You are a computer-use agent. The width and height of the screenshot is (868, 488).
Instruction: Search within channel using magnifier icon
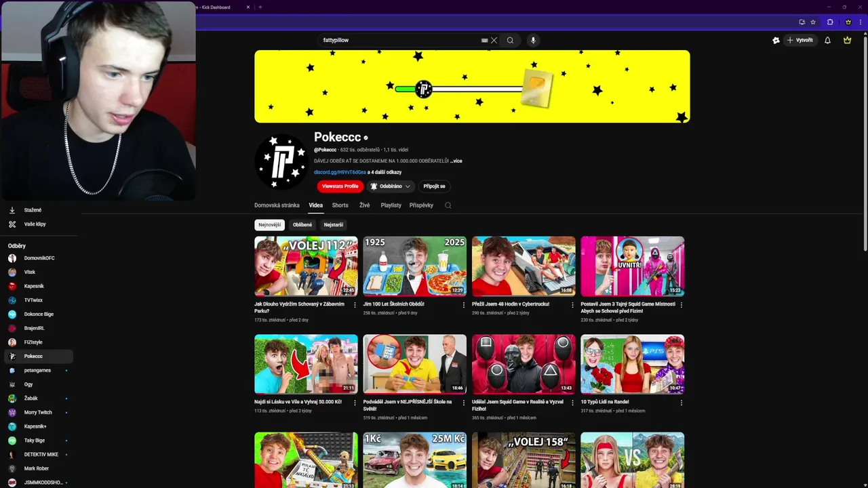pos(448,205)
